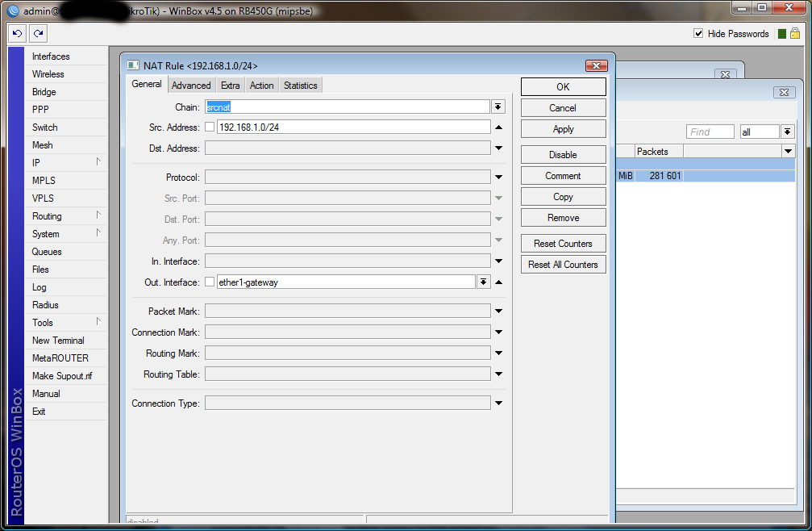Click the WinBox icon in the title bar
Screen dimensions: 812x531
tap(12, 10)
